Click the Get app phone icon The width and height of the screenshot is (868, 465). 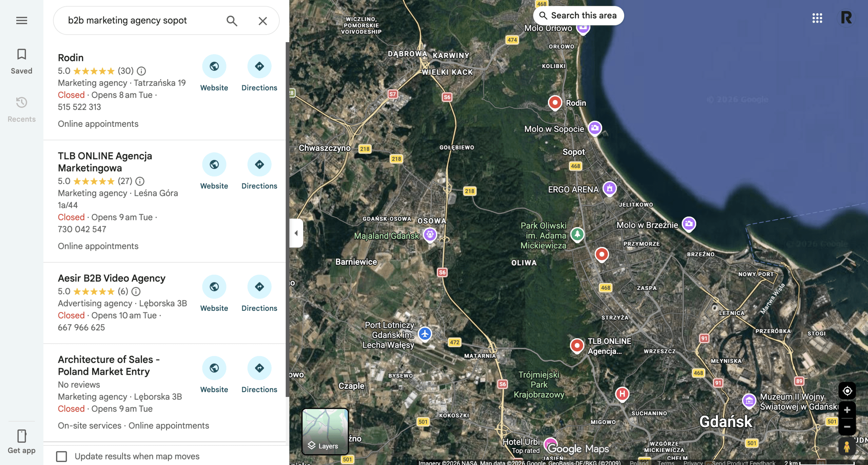(x=21, y=436)
